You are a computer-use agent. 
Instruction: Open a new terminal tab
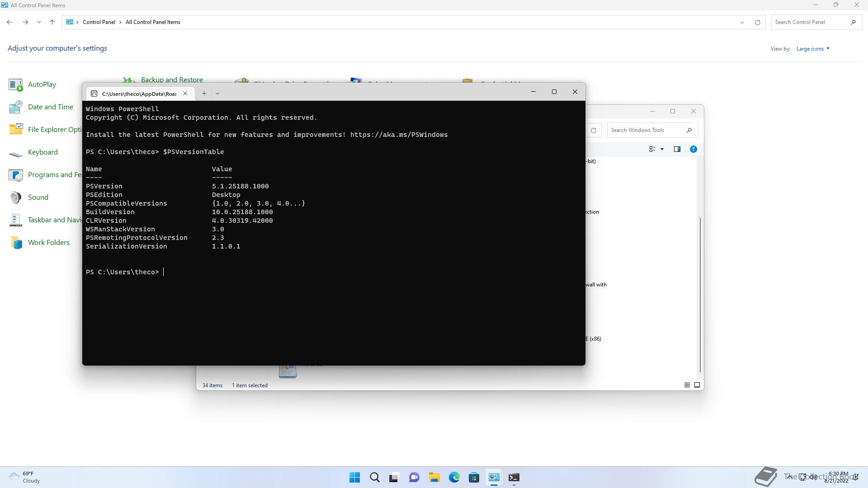pos(204,94)
